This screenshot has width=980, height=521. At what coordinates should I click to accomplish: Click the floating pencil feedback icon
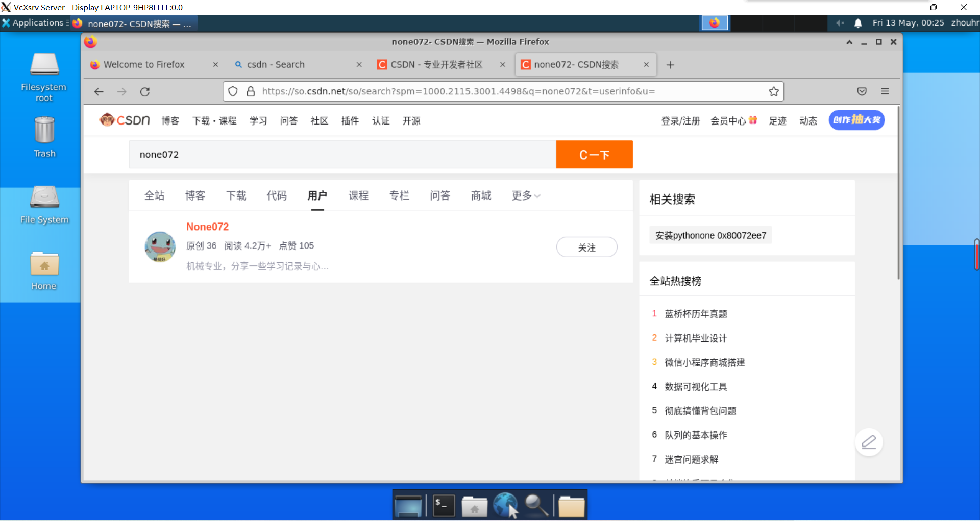(x=869, y=442)
